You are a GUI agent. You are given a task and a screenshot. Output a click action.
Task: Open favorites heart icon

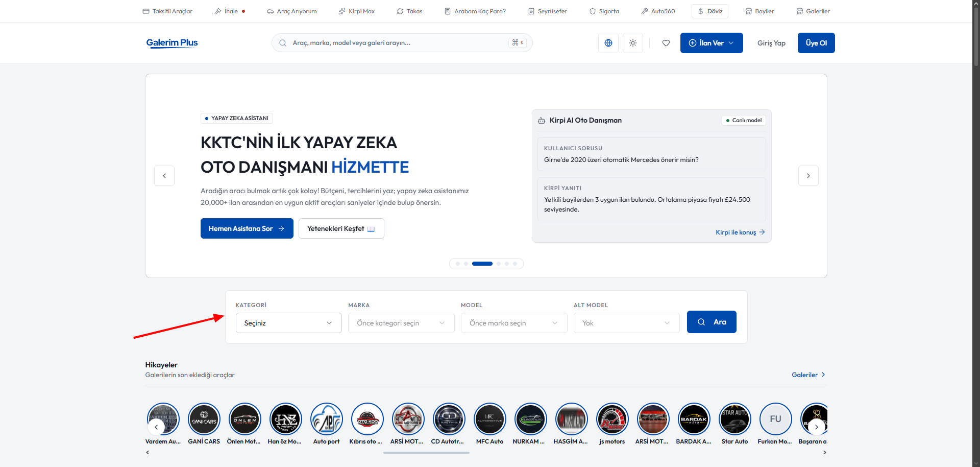point(666,43)
